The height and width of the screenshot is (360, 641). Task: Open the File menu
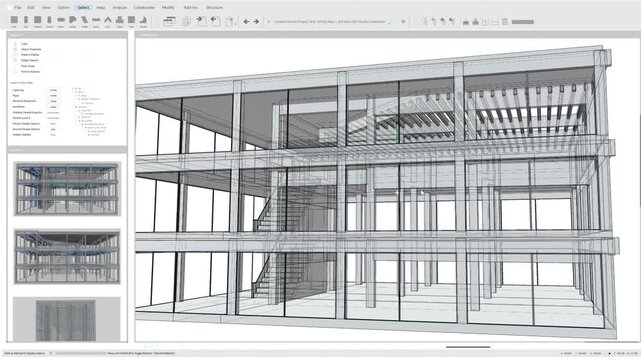pos(18,7)
